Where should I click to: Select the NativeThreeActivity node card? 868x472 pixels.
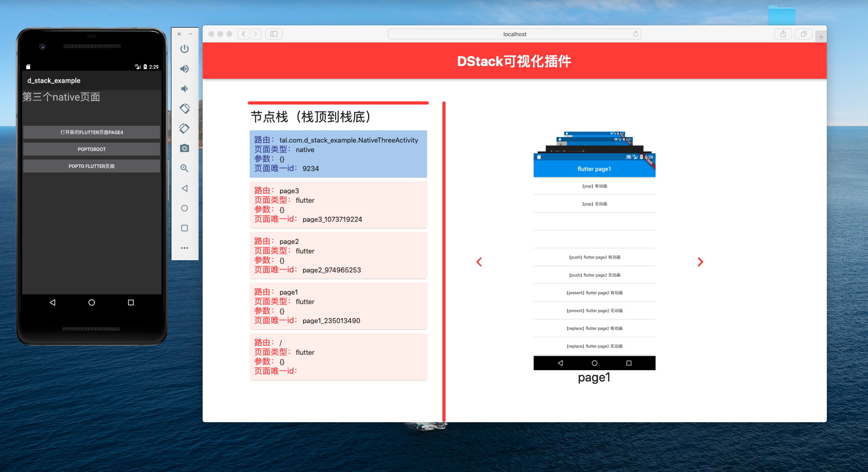pos(338,154)
